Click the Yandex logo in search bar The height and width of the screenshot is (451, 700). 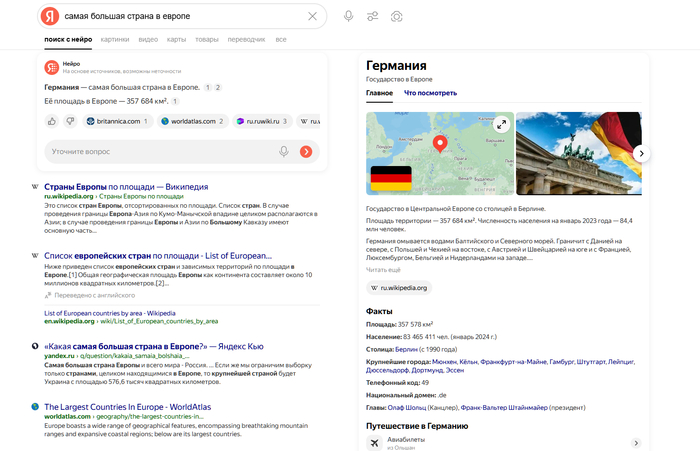[x=50, y=17]
